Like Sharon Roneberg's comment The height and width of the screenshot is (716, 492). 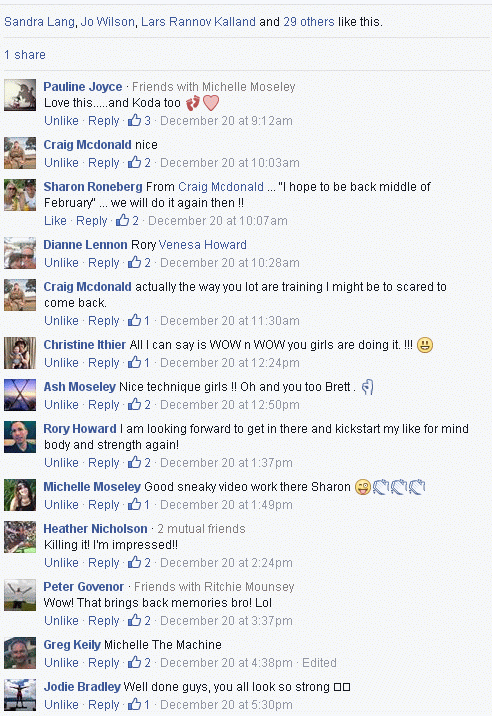[55, 221]
